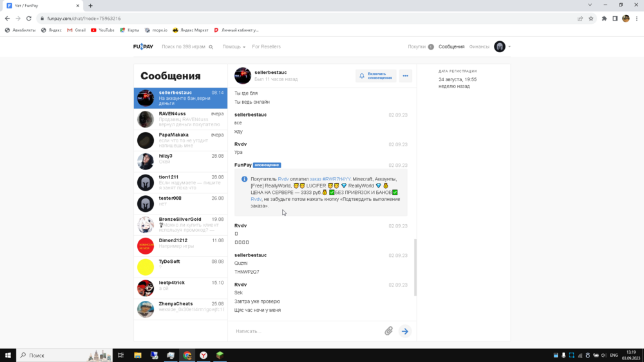Open the Финансы section

pos(479,46)
